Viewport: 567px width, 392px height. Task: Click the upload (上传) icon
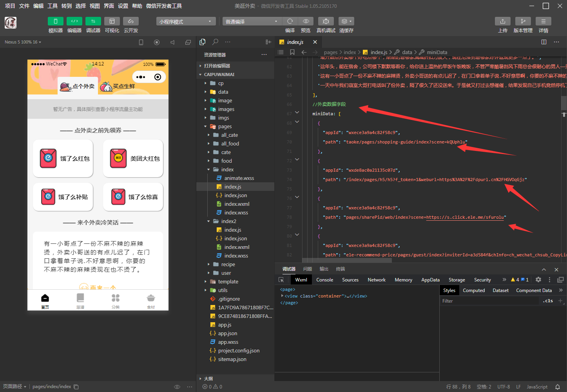(503, 21)
